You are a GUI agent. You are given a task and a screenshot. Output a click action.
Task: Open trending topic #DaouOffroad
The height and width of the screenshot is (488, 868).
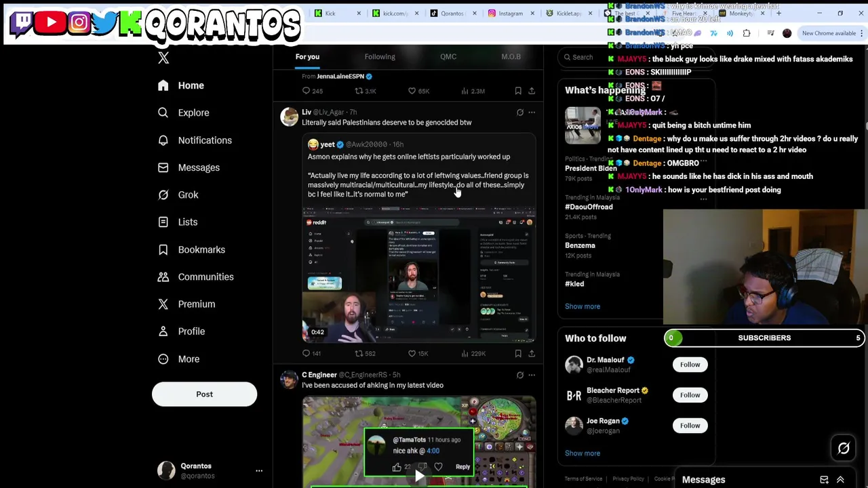coord(589,207)
